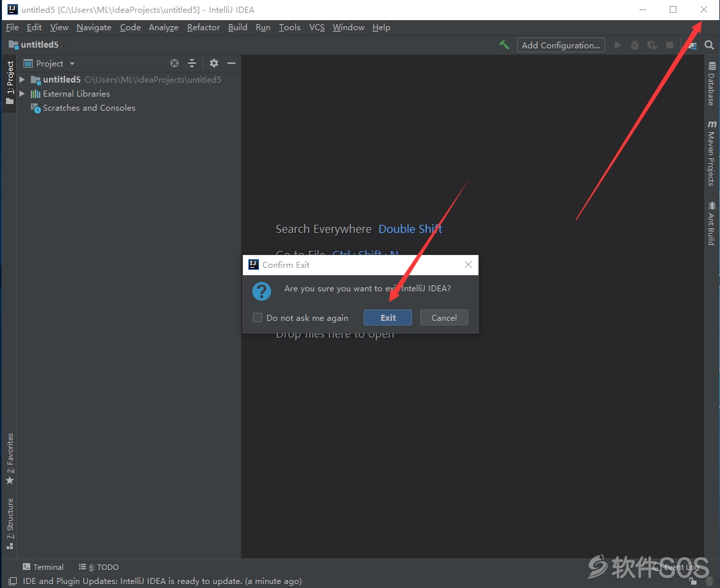Select External Libraries in project tree
Screen dimensions: 720x588
pyautogui.click(x=76, y=94)
